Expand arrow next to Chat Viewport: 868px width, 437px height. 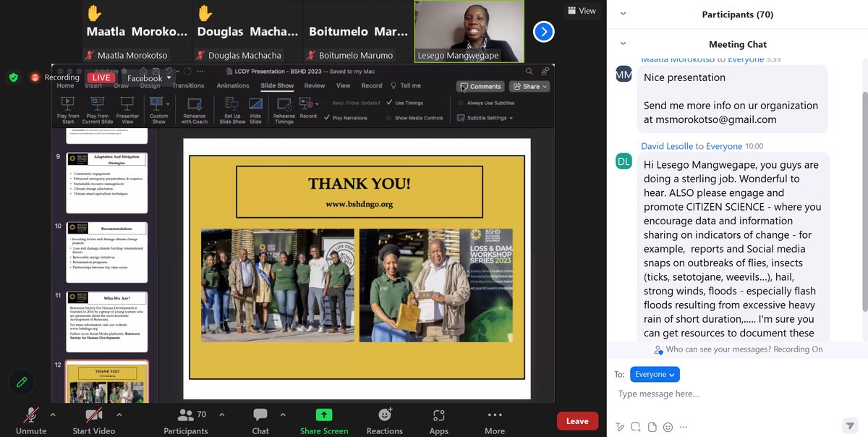tap(282, 415)
